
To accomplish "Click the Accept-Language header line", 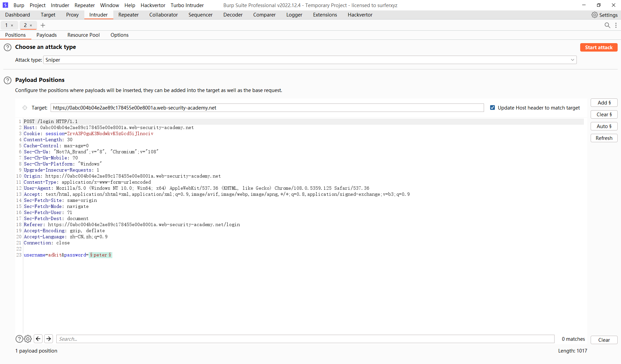I will coord(66,237).
